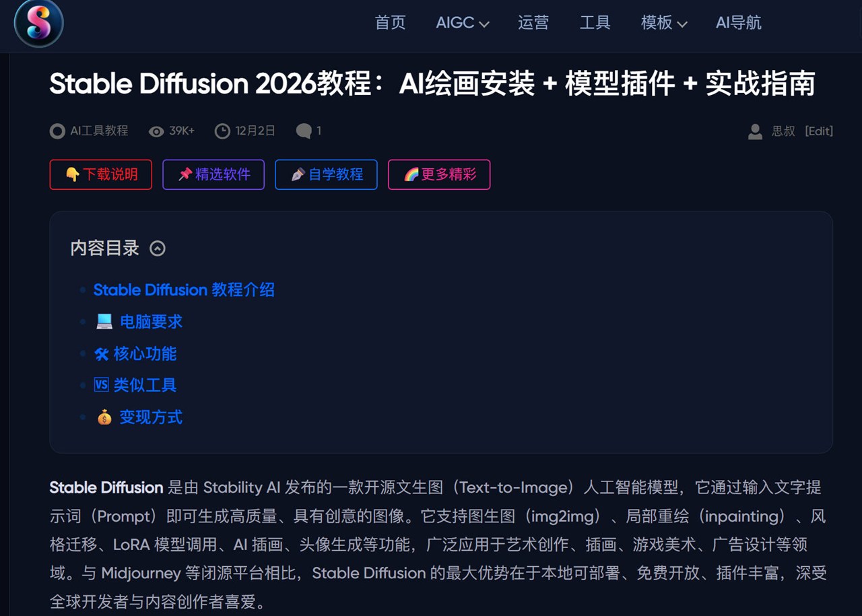Click the wrench icon beside 核心功能
The image size is (862, 616).
(101, 353)
